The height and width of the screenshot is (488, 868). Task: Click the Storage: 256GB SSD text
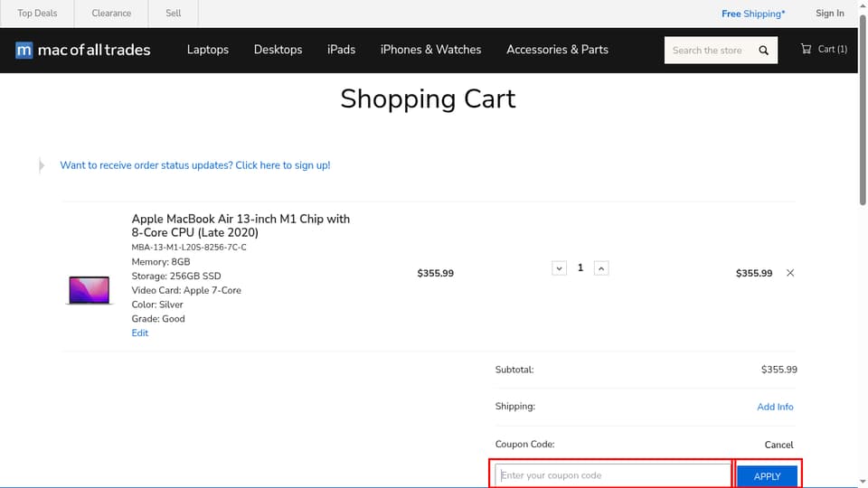pyautogui.click(x=176, y=277)
